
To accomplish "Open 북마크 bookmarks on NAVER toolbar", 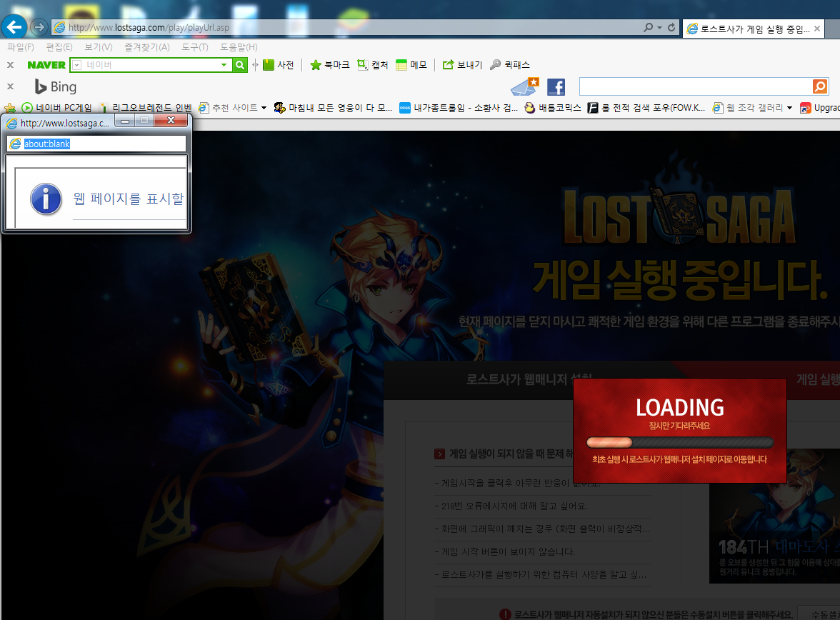I will tap(330, 65).
